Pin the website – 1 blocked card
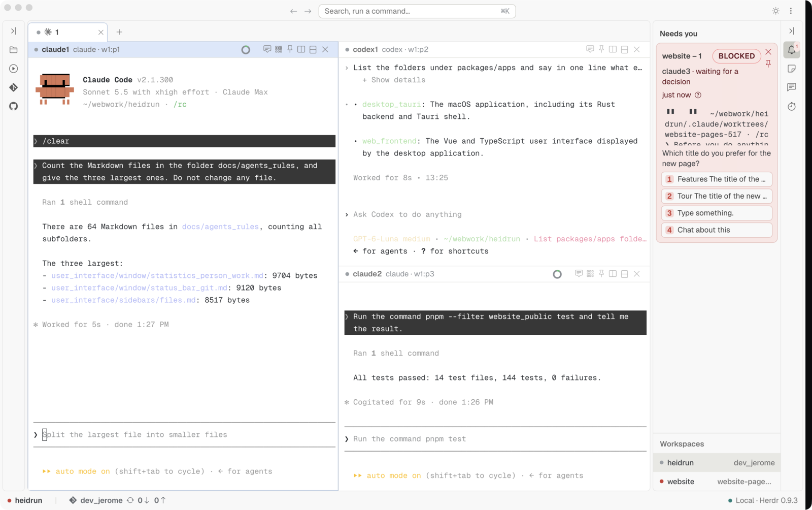Image resolution: width=812 pixels, height=510 pixels. 768,63
